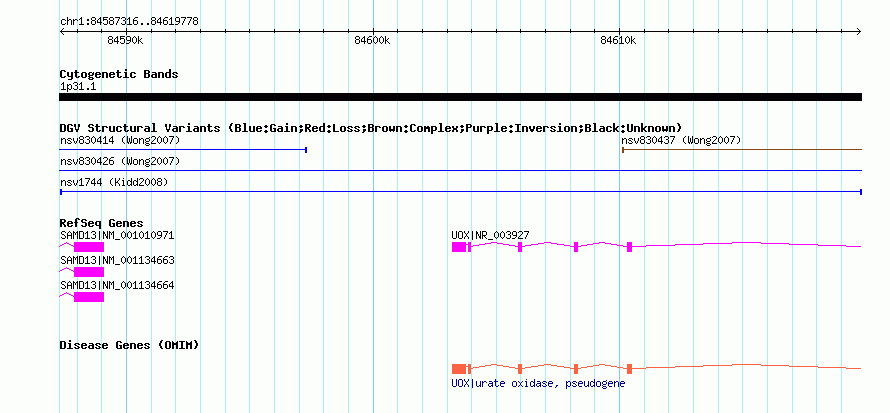The image size is (890, 413).
Task: Click the Disease Genes (OMIM) track title
Action: pyautogui.click(x=129, y=345)
